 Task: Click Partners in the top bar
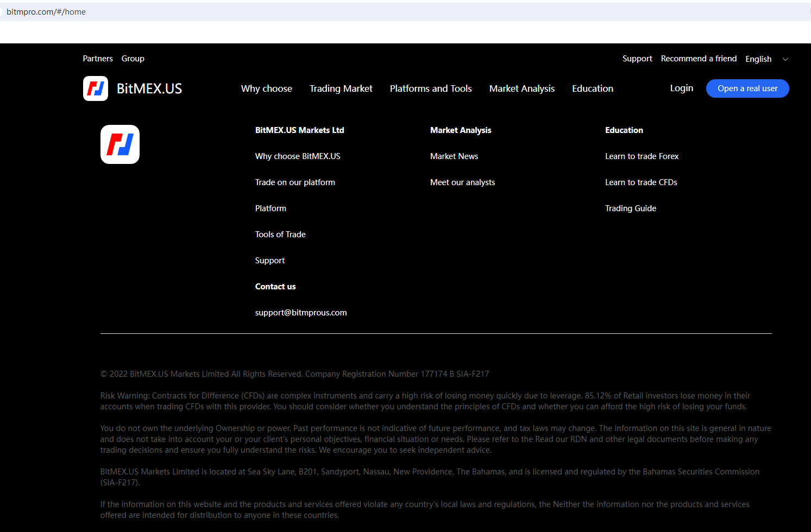[x=98, y=59]
